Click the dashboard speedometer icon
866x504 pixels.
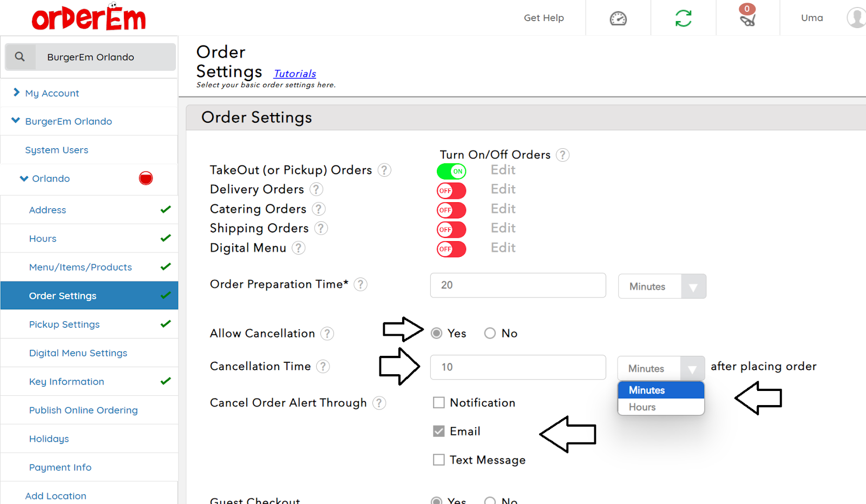tap(618, 18)
